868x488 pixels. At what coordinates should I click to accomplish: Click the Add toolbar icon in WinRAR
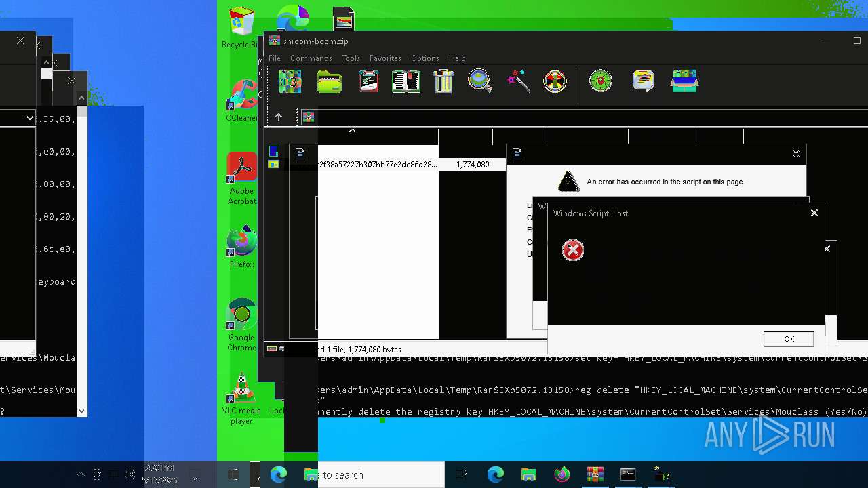click(290, 81)
